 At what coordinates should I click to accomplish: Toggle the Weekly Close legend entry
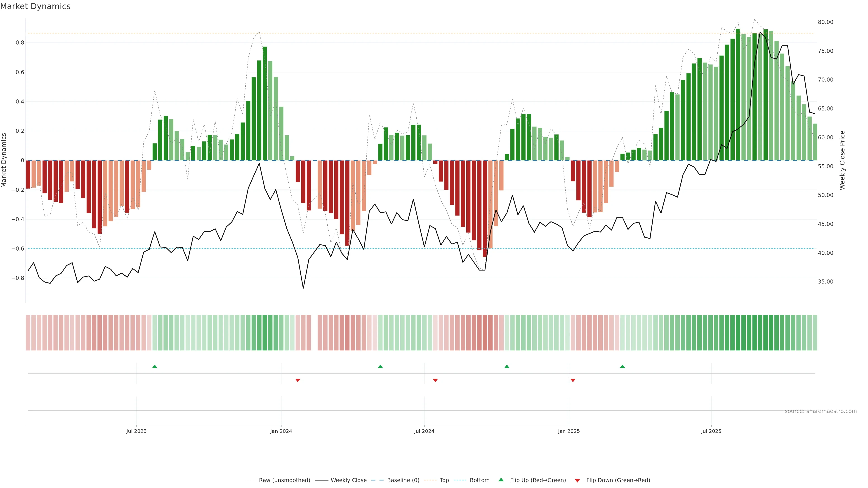pyautogui.click(x=348, y=480)
